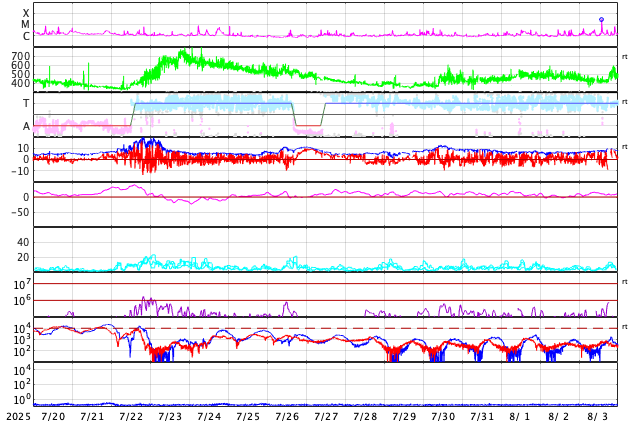Click the 2025 year label
This screenshot has width=634, height=424.
[x=16, y=416]
